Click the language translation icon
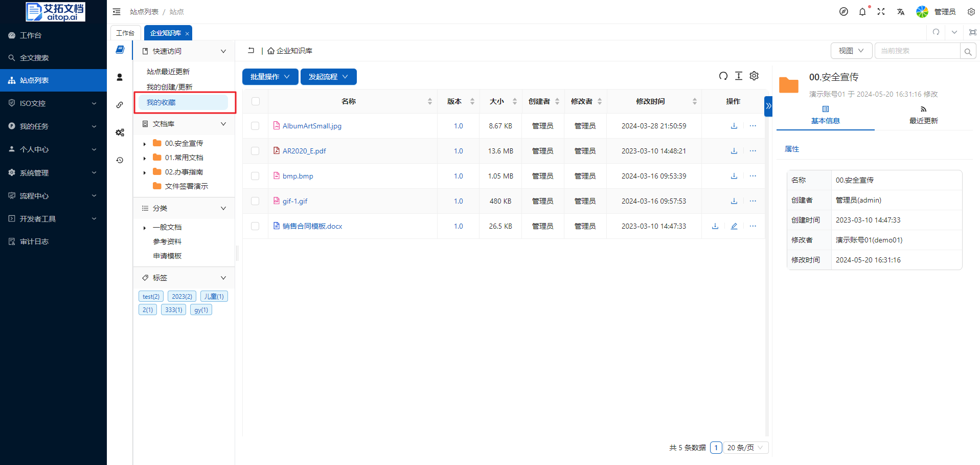The height and width of the screenshot is (465, 980). pyautogui.click(x=900, y=12)
